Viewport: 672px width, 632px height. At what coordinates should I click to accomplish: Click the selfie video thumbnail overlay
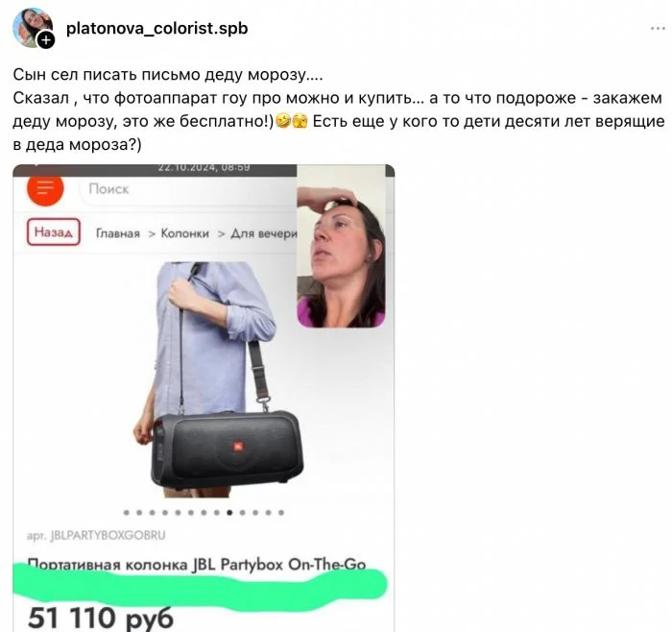coord(341,247)
